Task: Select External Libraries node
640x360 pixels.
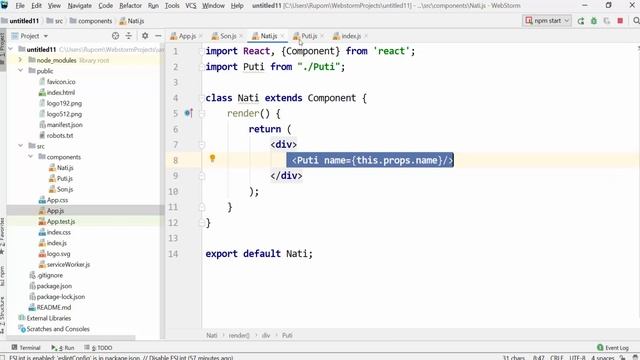Action: (x=49, y=318)
